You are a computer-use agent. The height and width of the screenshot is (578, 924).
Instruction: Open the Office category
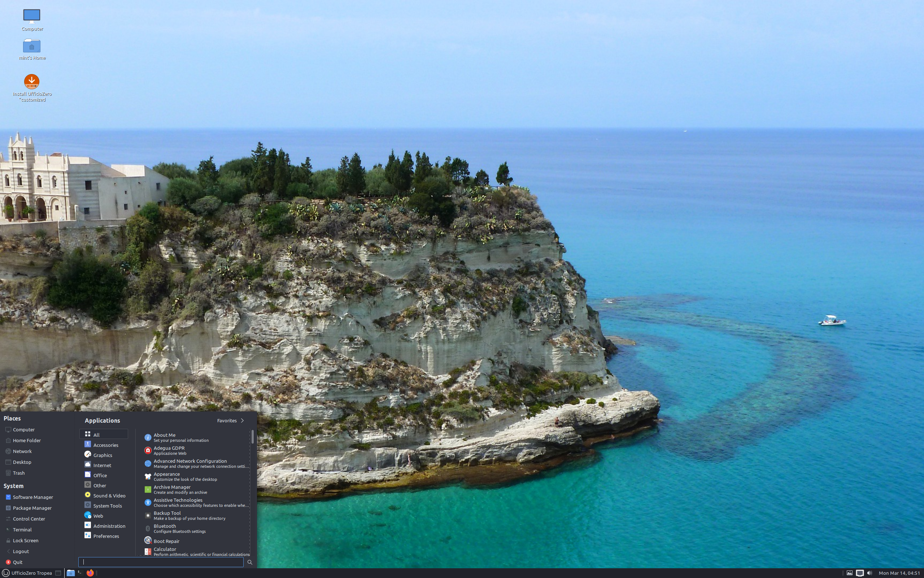104,475
